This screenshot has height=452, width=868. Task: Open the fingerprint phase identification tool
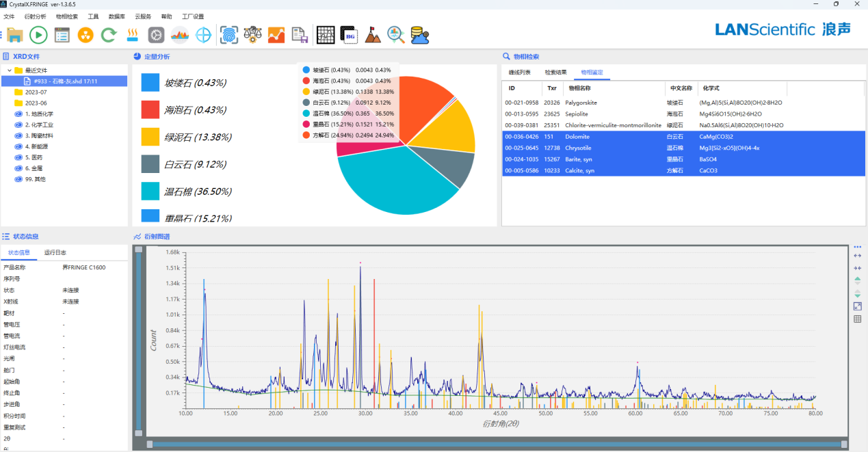[x=229, y=35]
